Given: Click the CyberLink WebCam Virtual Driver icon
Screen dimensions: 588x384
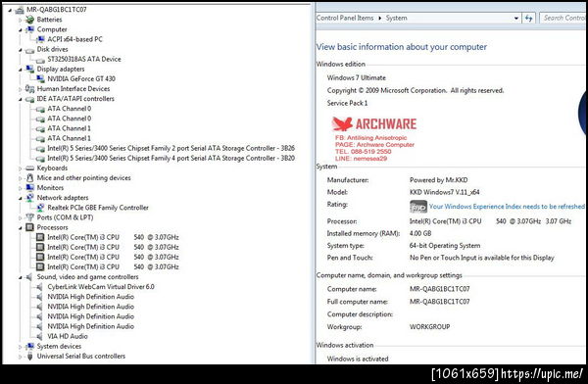Looking at the screenshot, I should click(x=40, y=286).
